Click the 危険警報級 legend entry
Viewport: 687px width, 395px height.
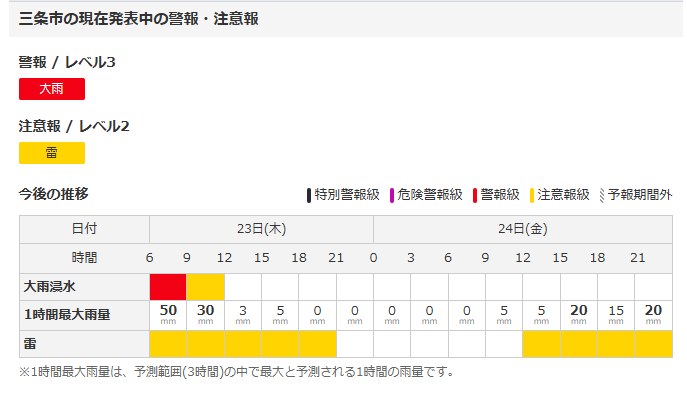click(426, 195)
